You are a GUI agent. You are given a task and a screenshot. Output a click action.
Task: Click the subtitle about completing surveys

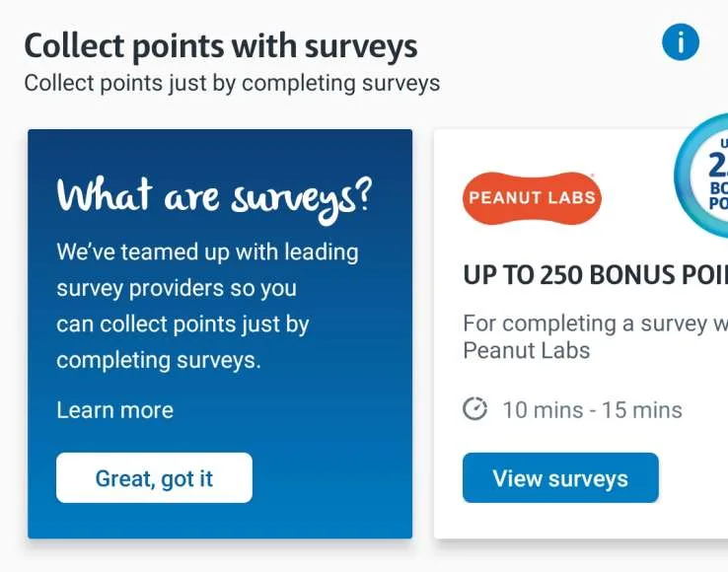click(232, 83)
